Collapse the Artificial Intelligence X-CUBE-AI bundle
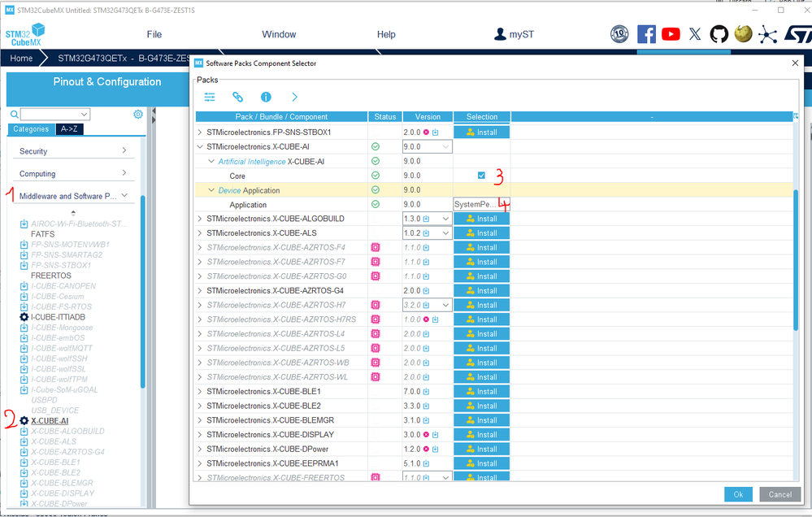The width and height of the screenshot is (812, 517). pos(211,161)
